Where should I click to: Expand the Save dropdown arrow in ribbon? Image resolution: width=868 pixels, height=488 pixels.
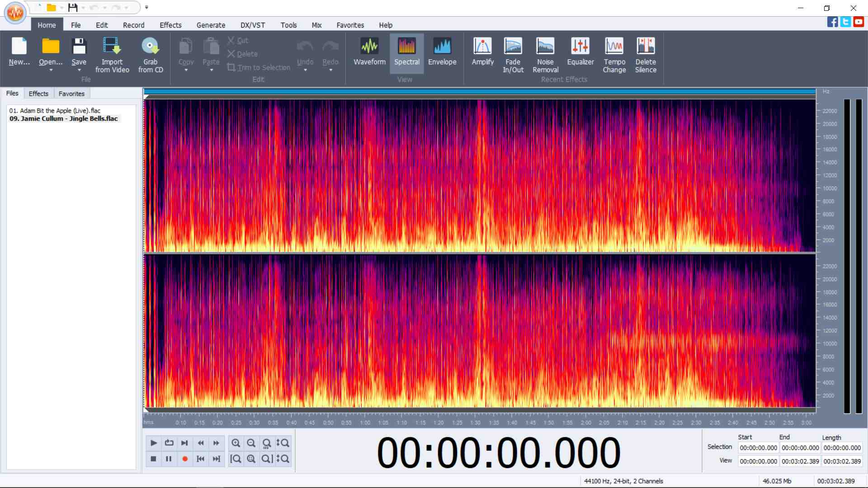[79, 70]
